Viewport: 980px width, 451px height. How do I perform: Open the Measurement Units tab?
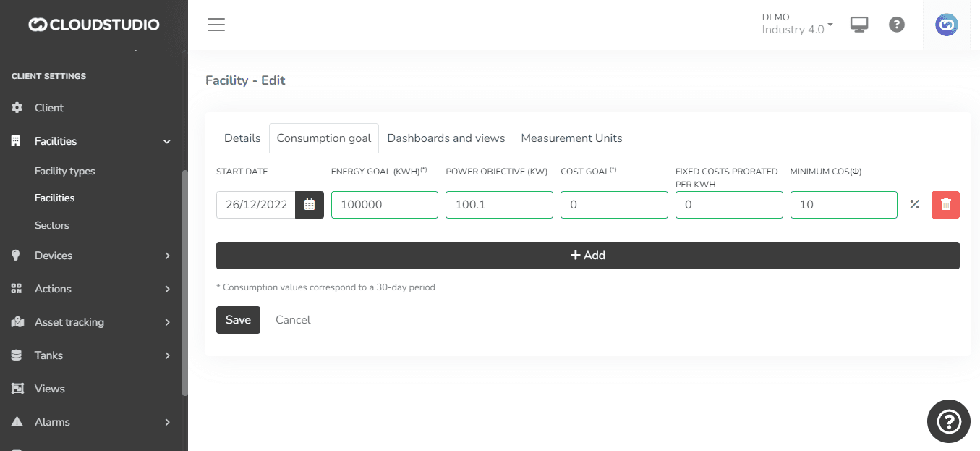(x=571, y=138)
